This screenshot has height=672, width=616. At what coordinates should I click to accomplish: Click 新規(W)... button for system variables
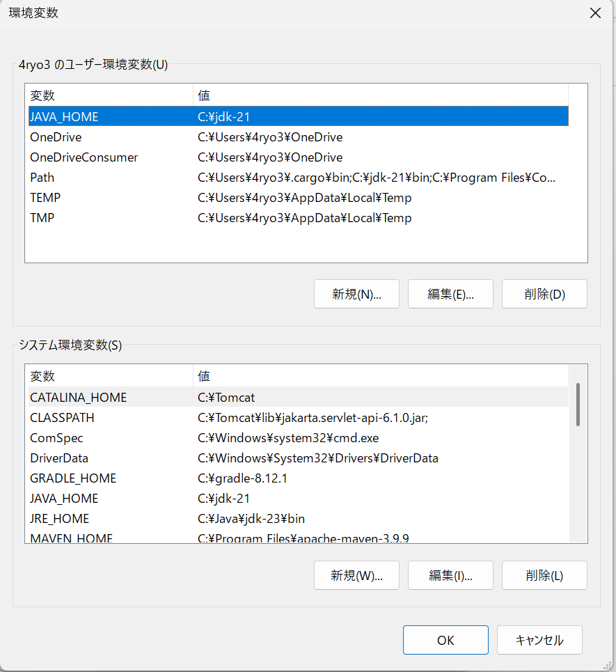pos(356,575)
